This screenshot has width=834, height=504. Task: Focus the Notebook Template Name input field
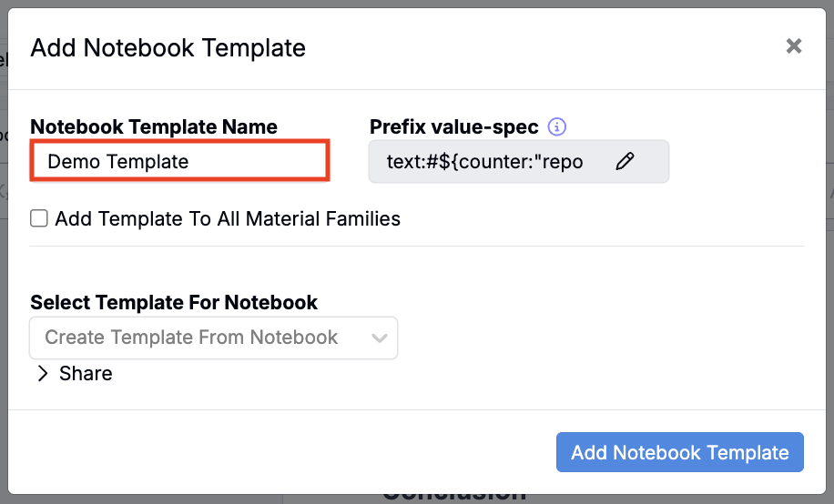pyautogui.click(x=179, y=162)
